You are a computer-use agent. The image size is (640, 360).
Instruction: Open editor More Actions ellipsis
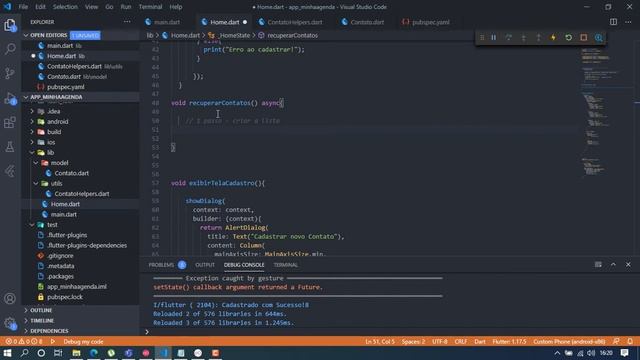coord(628,22)
